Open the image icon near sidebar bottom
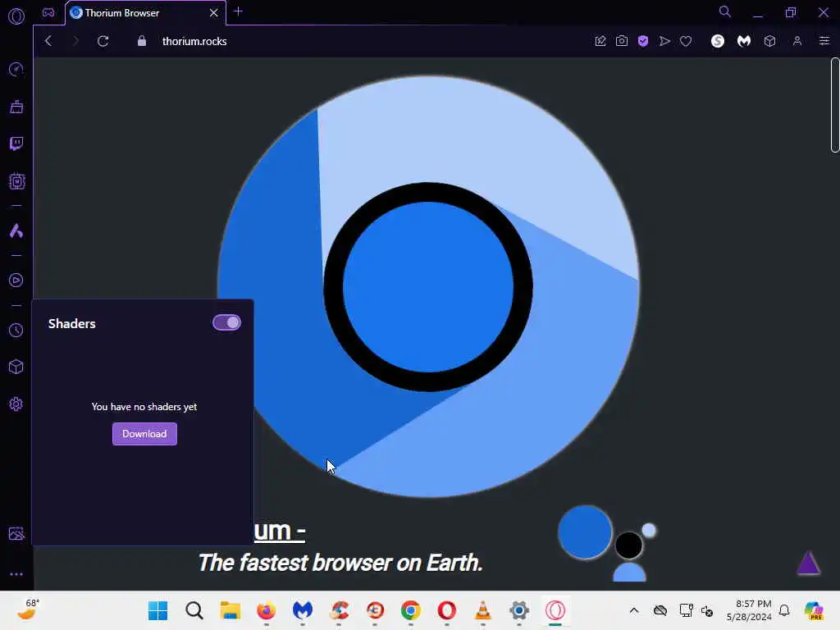Screen dimensions: 840x630 (16, 533)
